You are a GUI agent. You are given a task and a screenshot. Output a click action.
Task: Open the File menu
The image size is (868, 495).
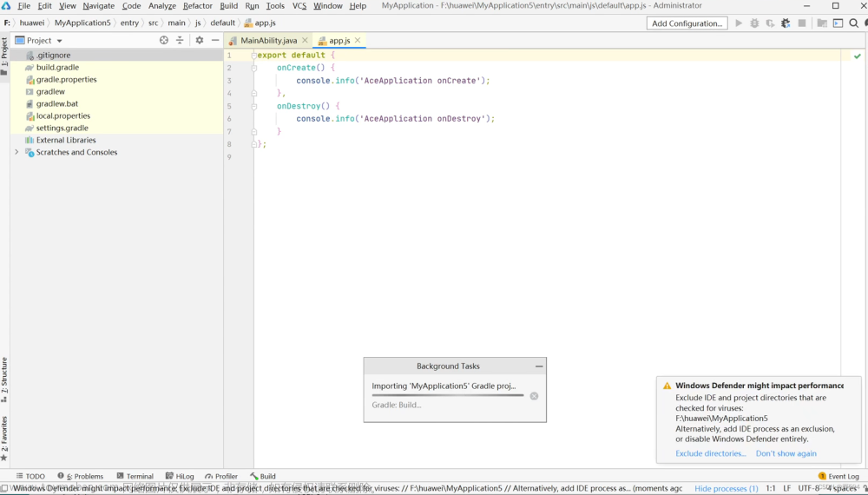(x=23, y=5)
